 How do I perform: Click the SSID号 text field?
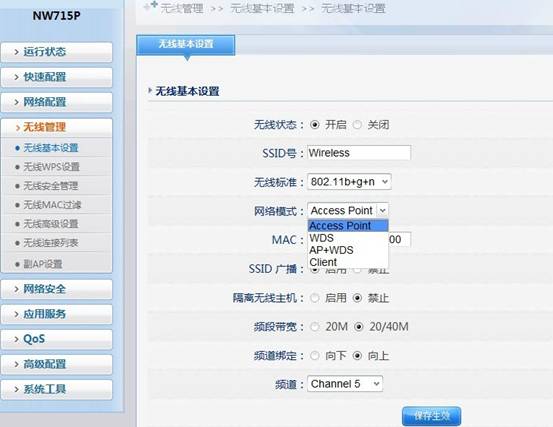pyautogui.click(x=359, y=153)
